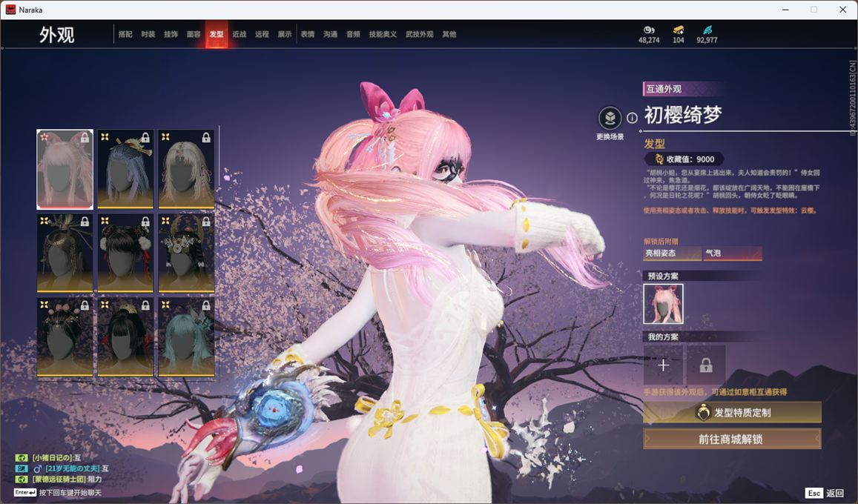This screenshot has width=858, height=504.
Task: Click 按下回车键开始聊天 chat prompt
Action: tap(70, 493)
